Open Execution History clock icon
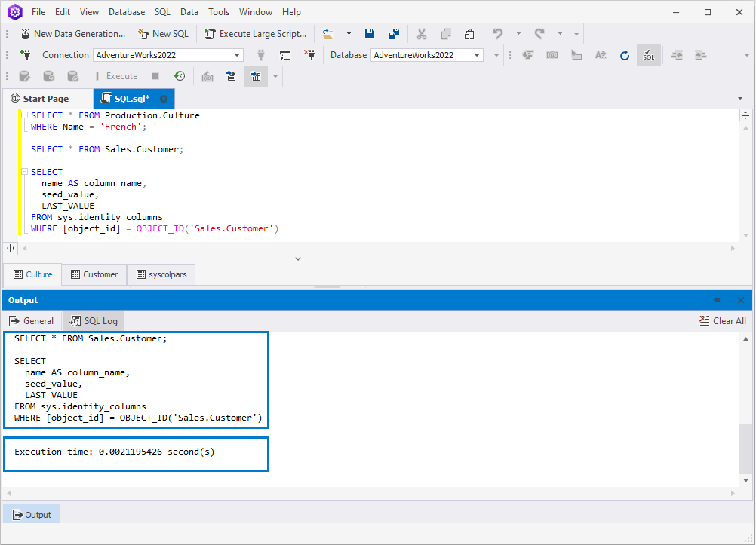The image size is (756, 545). 180,76
